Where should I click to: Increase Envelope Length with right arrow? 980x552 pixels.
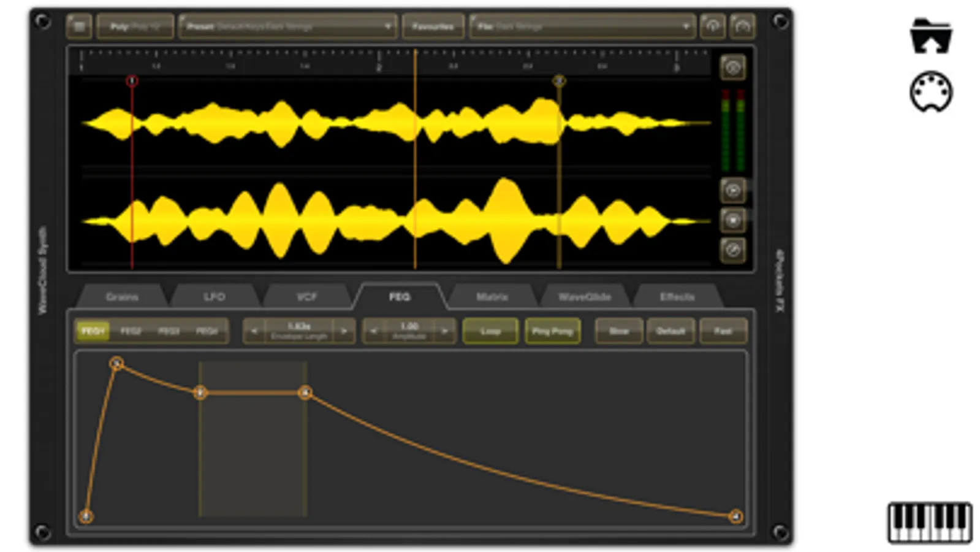tap(344, 331)
